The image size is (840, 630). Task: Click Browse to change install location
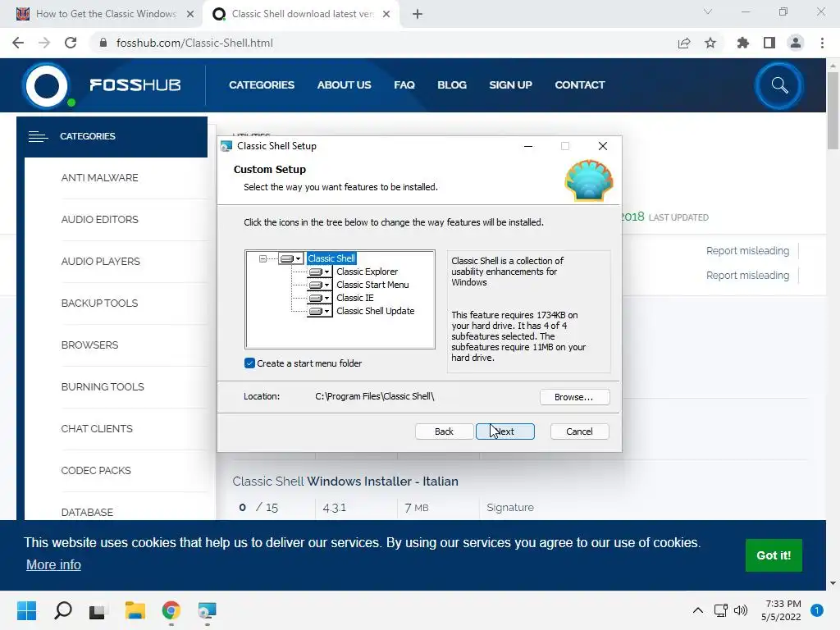[574, 397]
